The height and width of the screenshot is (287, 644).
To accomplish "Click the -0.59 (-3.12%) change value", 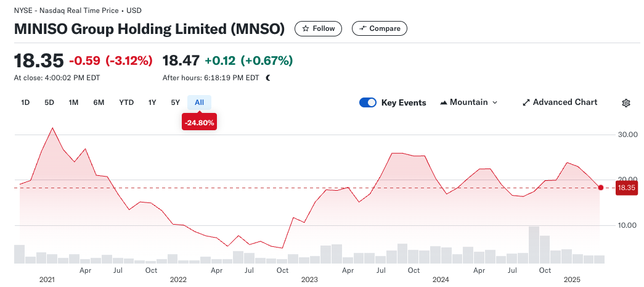I will 111,61.
